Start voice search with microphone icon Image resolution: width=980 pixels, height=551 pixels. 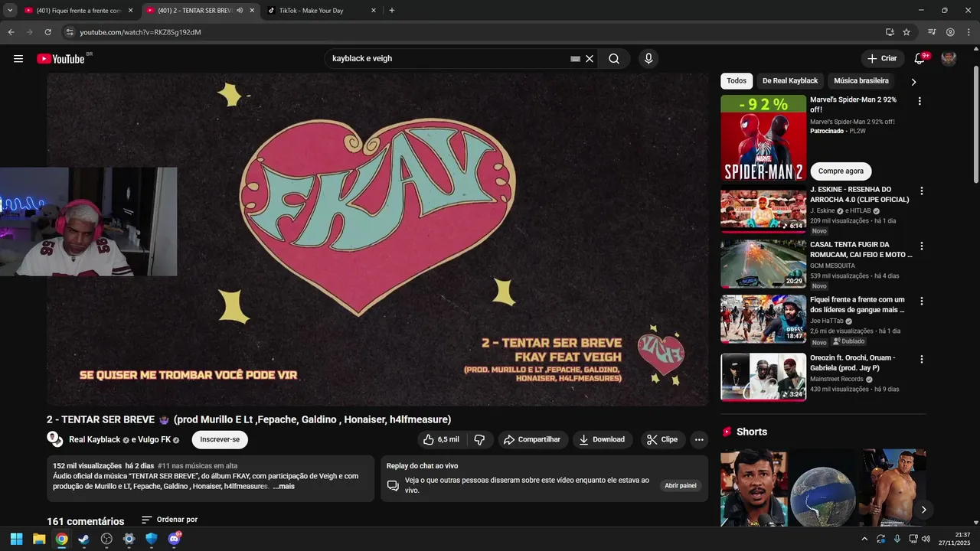pos(648,59)
